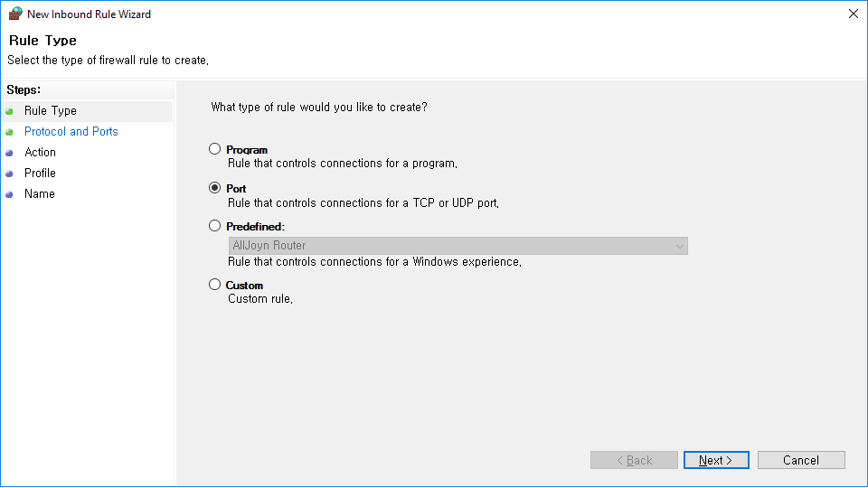Viewport: 868px width, 488px height.
Task: Click green bullet beside Protocol and Ports
Action: (9, 132)
